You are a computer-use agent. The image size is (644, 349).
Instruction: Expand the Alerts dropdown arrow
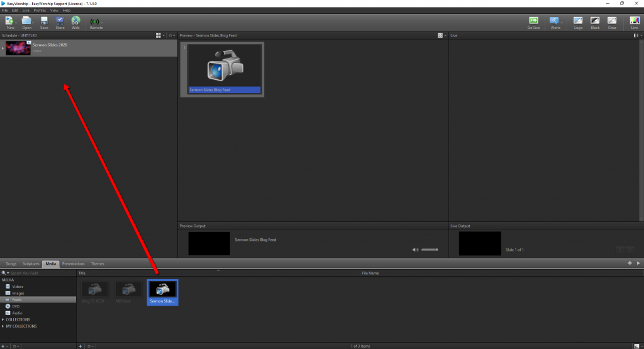[562, 23]
